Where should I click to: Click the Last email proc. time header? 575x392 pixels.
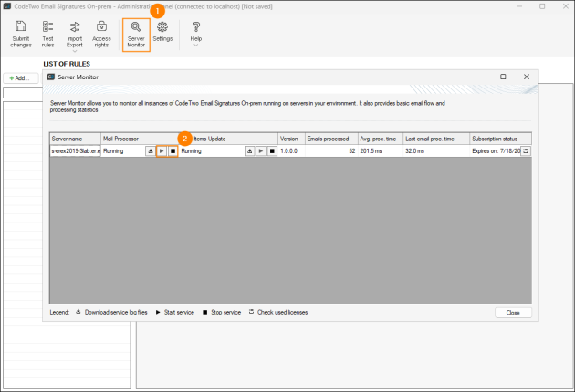click(436, 139)
